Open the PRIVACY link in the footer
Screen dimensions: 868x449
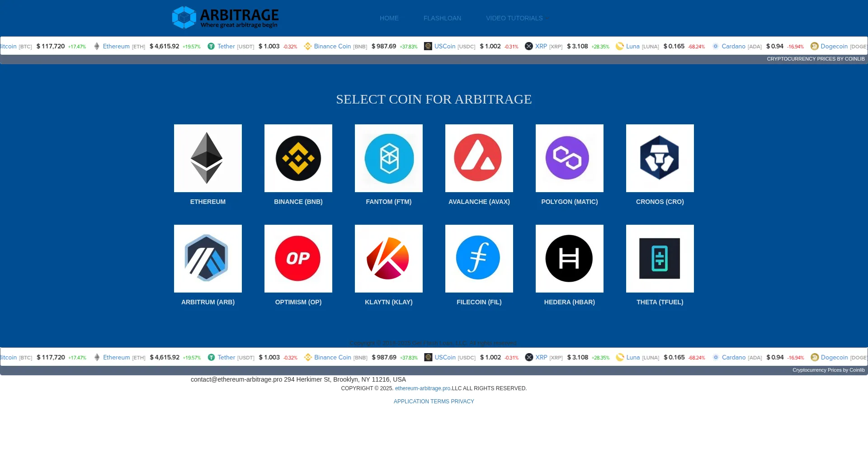tap(462, 401)
